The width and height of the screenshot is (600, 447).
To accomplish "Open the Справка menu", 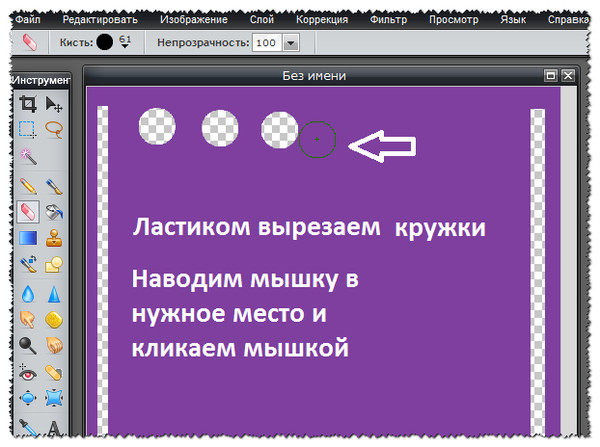I will 568,19.
